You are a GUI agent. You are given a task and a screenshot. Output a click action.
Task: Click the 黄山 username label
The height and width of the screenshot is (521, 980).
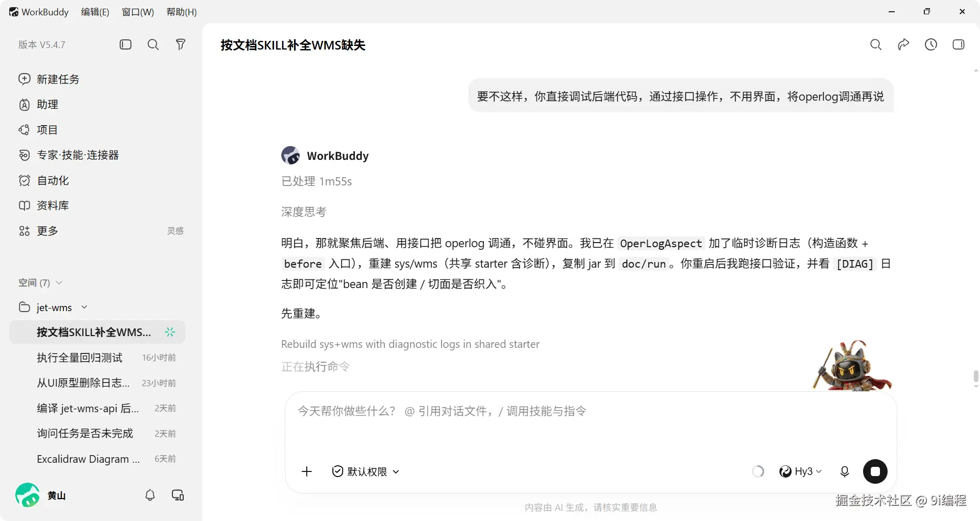[57, 495]
